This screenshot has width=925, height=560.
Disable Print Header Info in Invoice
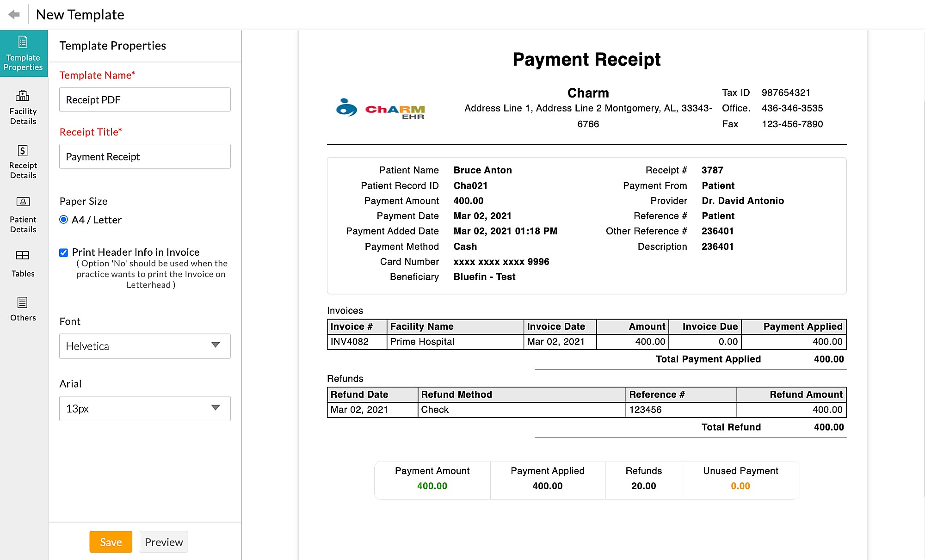[63, 252]
